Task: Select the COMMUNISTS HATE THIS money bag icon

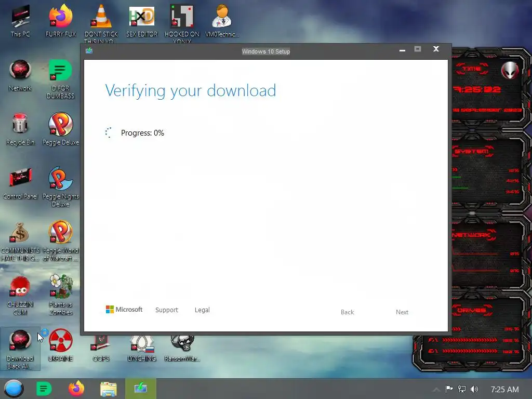Action: 20,241
